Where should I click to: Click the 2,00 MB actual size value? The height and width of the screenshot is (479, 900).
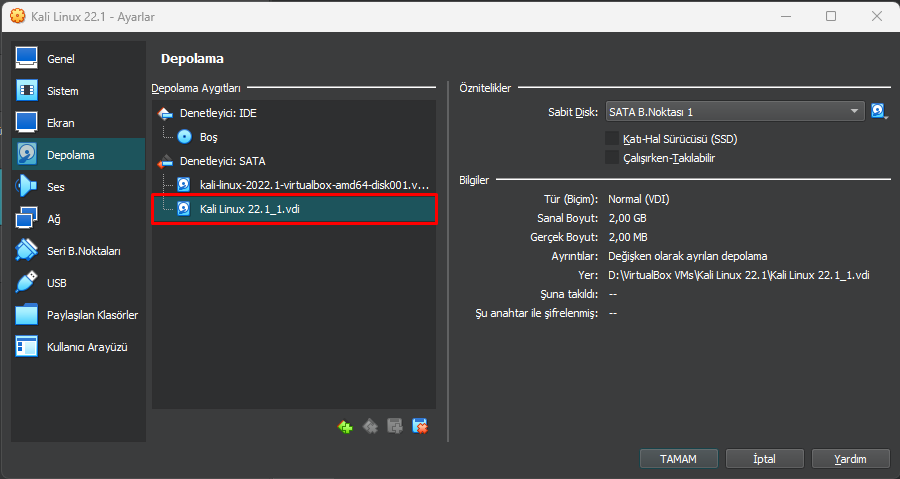(628, 237)
